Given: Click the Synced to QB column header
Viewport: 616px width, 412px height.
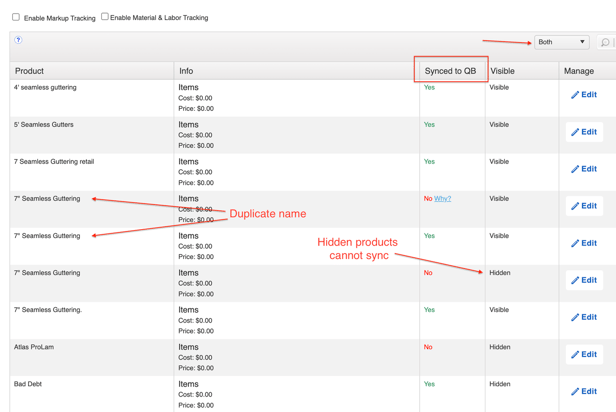Looking at the screenshot, I should pyautogui.click(x=450, y=71).
